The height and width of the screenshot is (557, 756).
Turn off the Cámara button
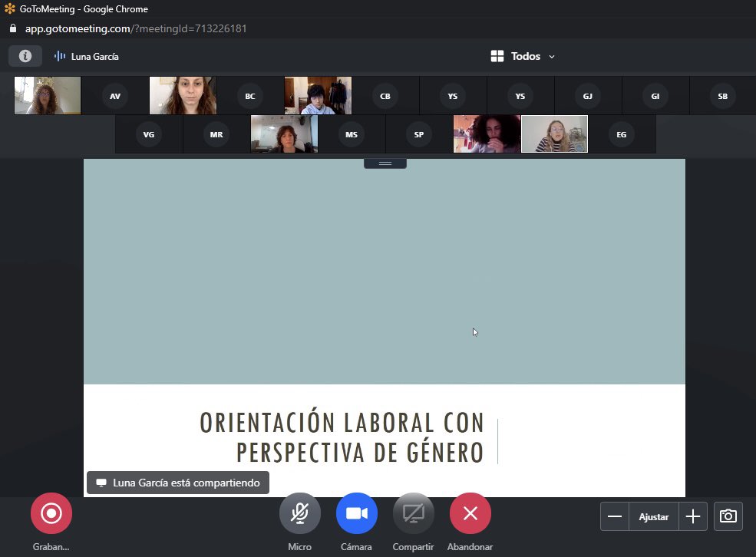(357, 513)
